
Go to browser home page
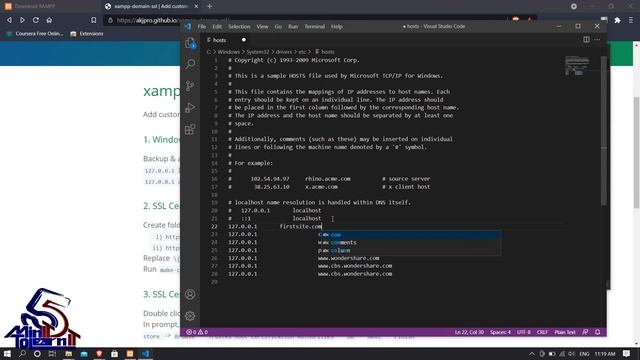click(x=49, y=20)
